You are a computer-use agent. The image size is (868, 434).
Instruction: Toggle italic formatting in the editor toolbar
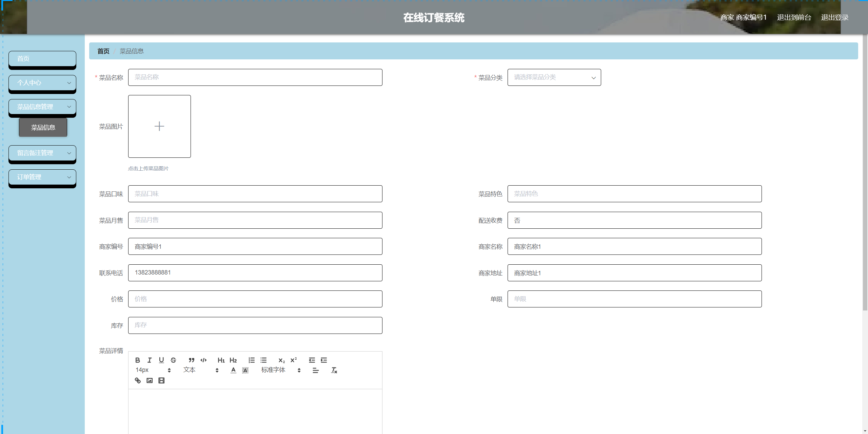(150, 360)
